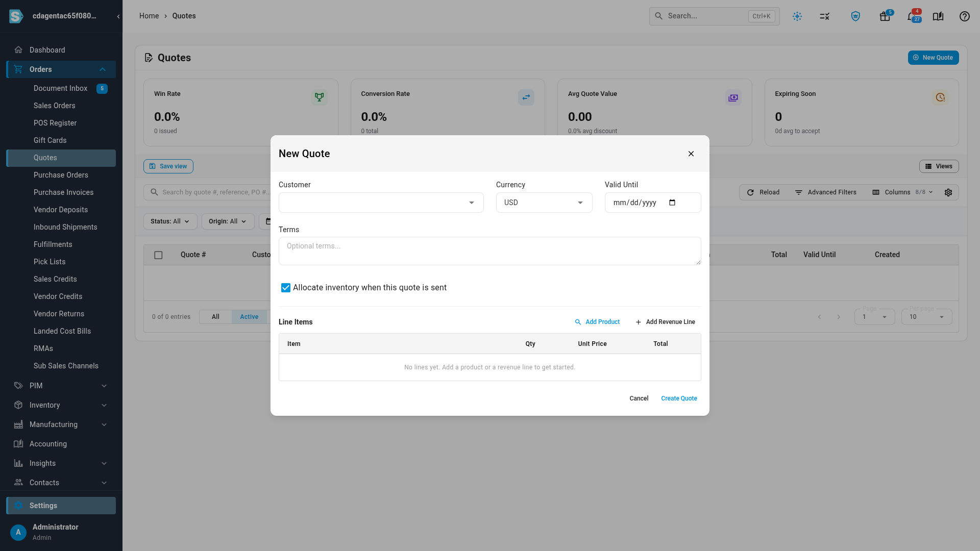Click Create Quote
Viewport: 980px width, 551px height.
[679, 398]
